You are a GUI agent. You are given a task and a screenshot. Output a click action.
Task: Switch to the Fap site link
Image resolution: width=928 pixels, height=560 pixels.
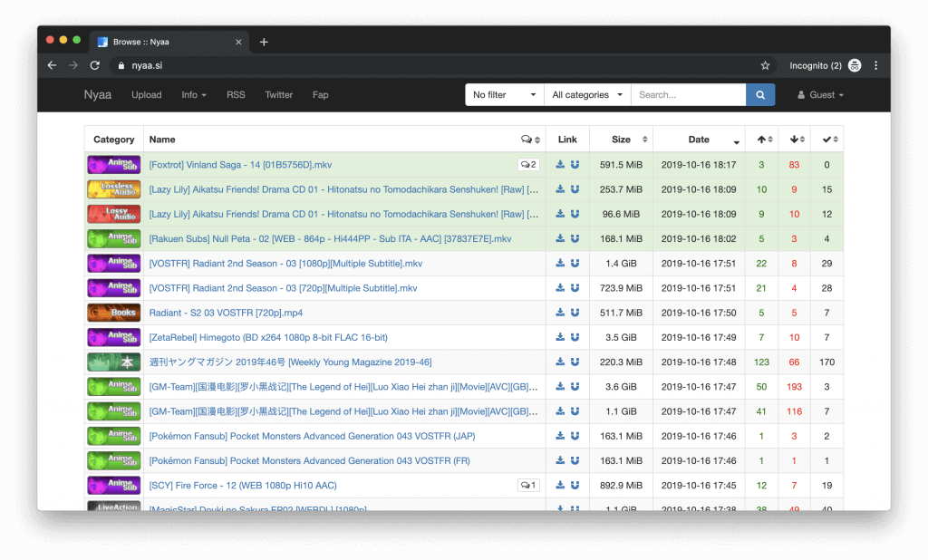point(320,95)
